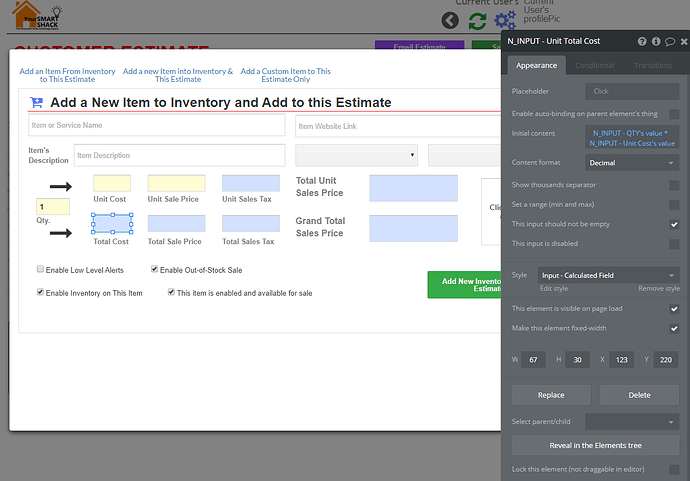Click the Placeholder field
Image resolution: width=690 pixels, height=481 pixels.
pyautogui.click(x=632, y=92)
